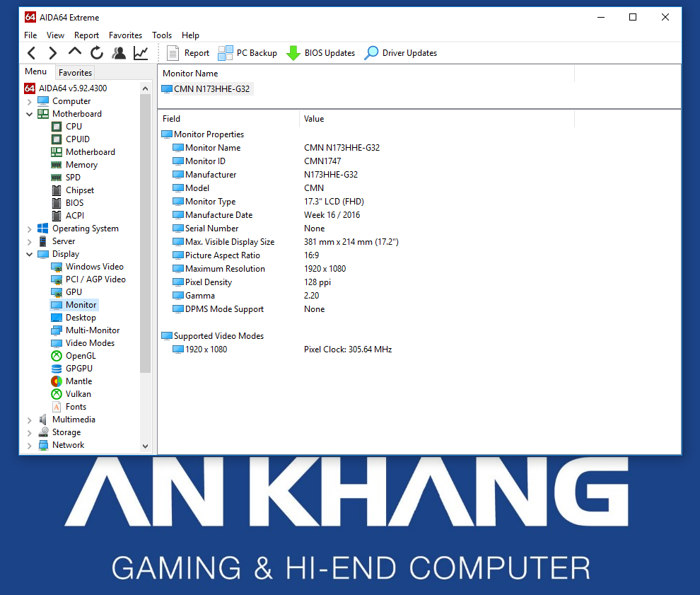Open the Memory page in the tree
700x595 pixels.
click(74, 165)
